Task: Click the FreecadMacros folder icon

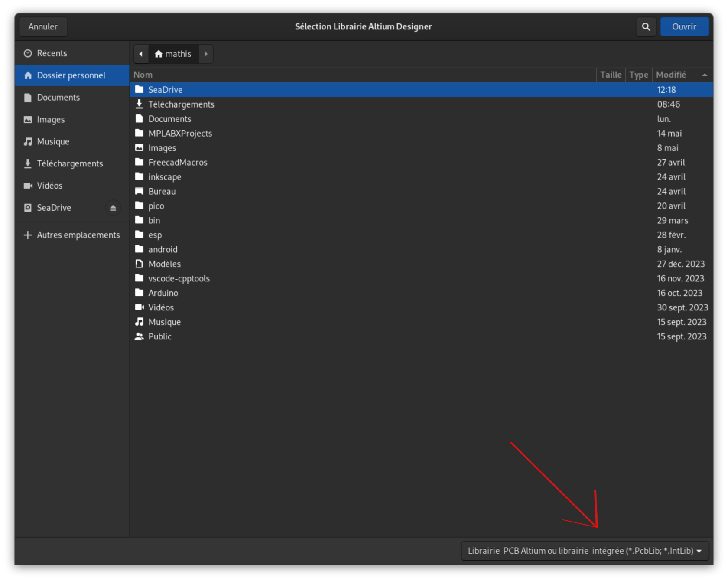Action: [x=139, y=162]
